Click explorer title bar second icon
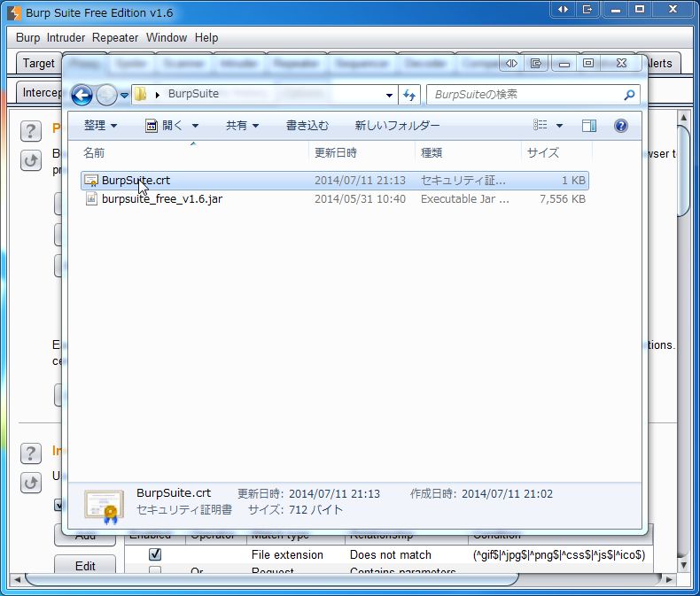Image resolution: width=700 pixels, height=596 pixels. [x=536, y=64]
